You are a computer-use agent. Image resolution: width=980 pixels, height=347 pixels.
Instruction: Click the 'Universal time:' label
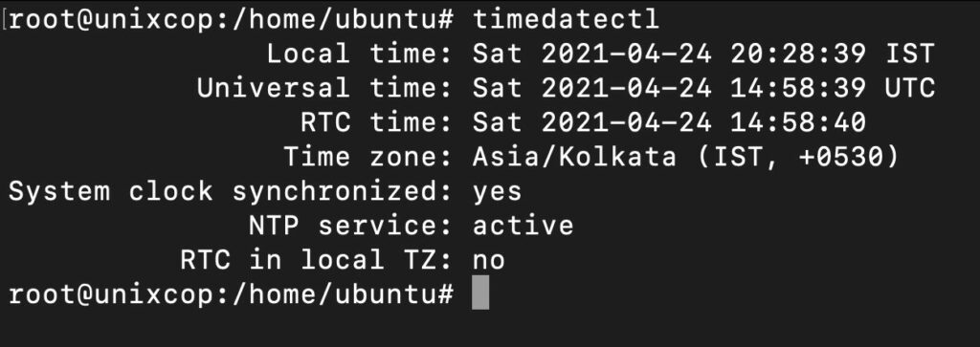(x=325, y=89)
